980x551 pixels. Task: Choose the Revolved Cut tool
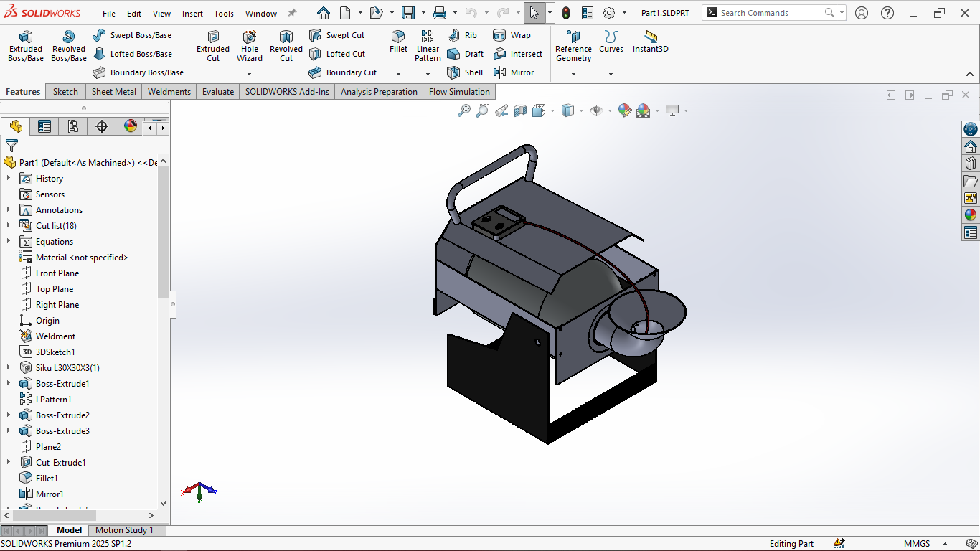pyautogui.click(x=286, y=47)
